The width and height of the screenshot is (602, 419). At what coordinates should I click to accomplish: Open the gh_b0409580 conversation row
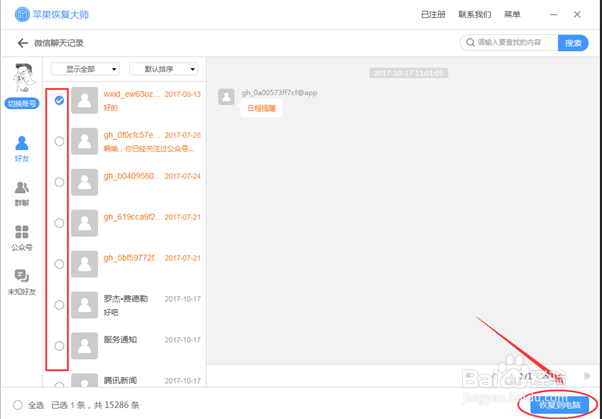125,182
